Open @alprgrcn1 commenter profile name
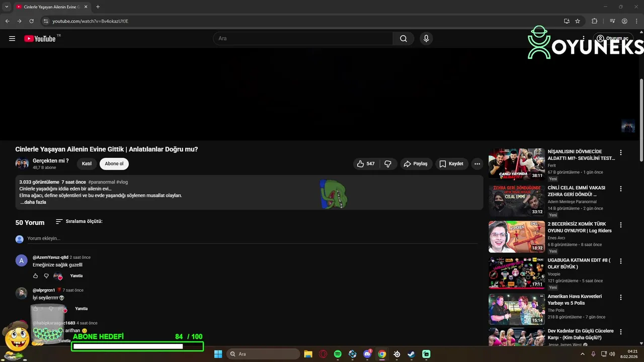 (x=44, y=290)
